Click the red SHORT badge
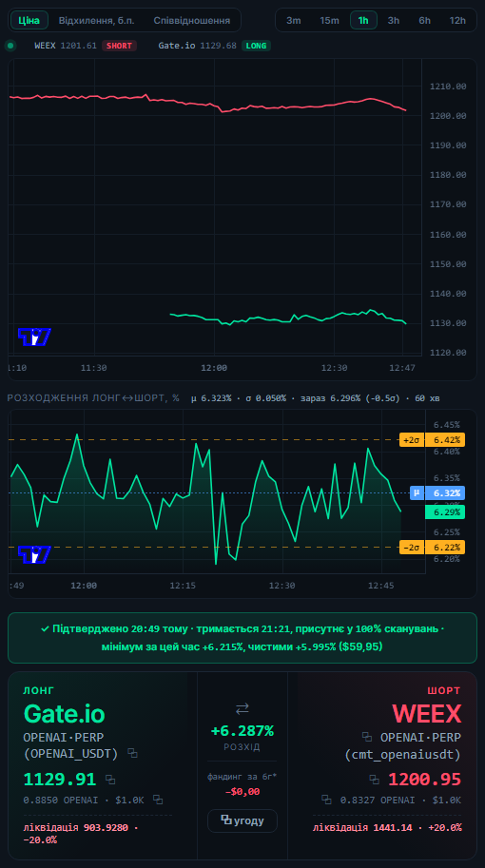The height and width of the screenshot is (868, 485). [119, 46]
